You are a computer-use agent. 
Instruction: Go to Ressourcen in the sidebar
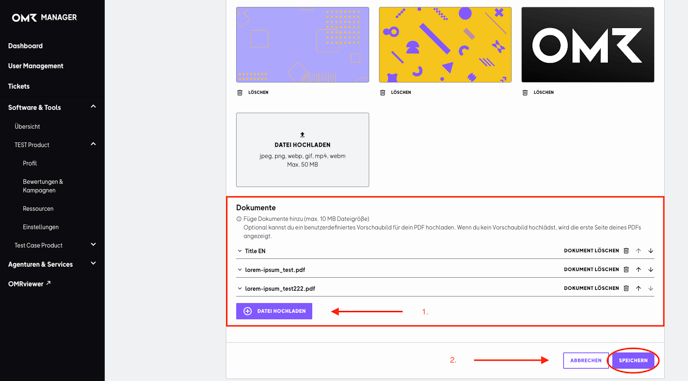[38, 208]
